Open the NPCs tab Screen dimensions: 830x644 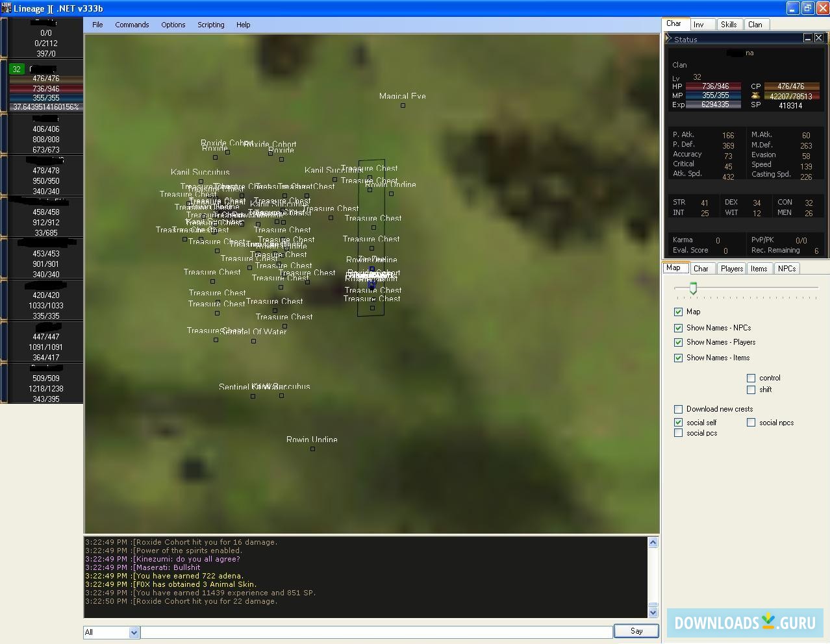point(786,269)
